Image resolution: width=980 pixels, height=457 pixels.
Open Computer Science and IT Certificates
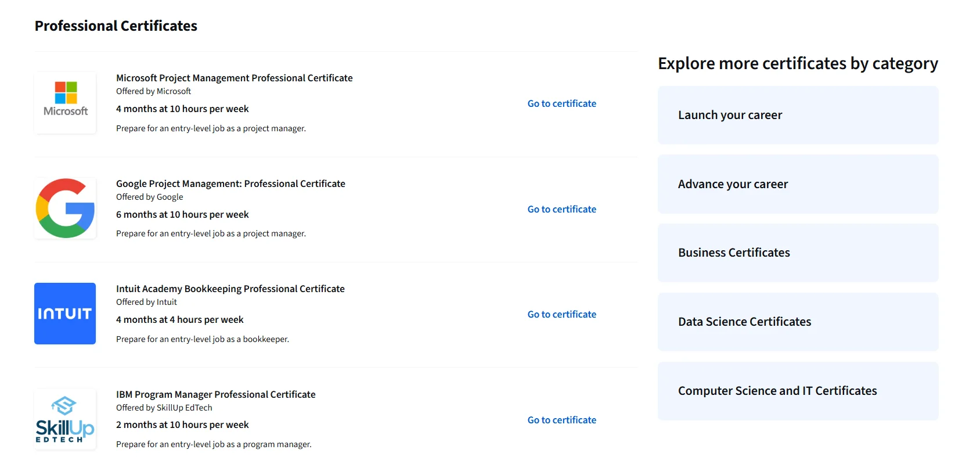pos(798,391)
